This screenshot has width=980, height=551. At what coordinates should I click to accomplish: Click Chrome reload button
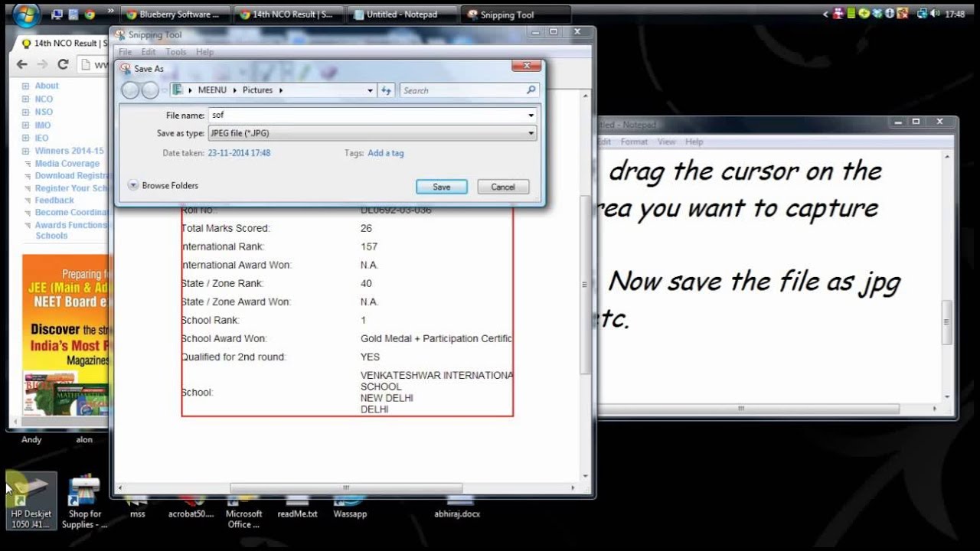[x=63, y=65]
